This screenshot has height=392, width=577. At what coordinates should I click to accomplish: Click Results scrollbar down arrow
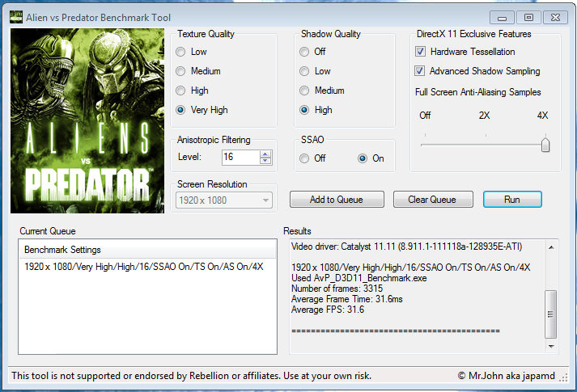coord(551,347)
